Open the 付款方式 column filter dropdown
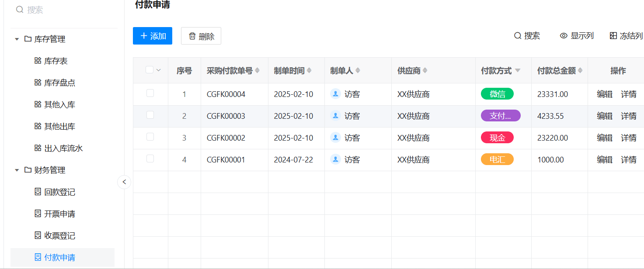The image size is (644, 269). (x=518, y=70)
